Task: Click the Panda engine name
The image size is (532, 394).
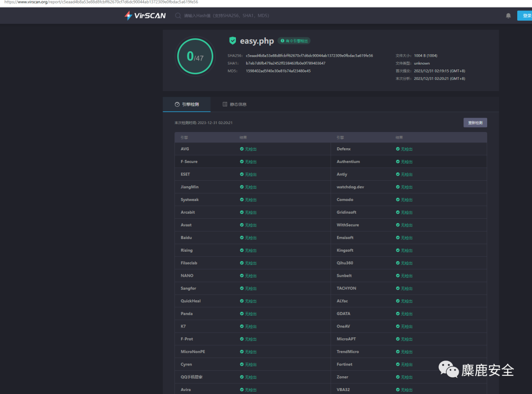Action: (187, 314)
